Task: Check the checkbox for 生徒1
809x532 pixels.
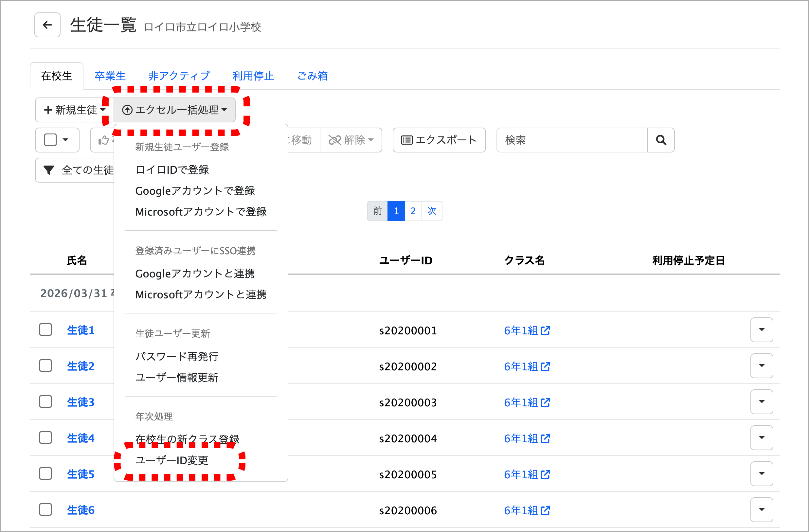Action: 45,330
